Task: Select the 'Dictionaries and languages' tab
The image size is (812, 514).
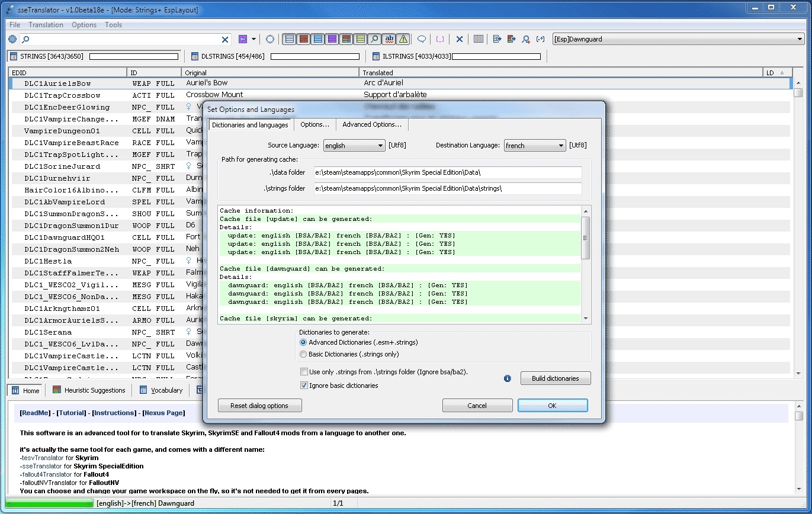Action: tap(250, 125)
